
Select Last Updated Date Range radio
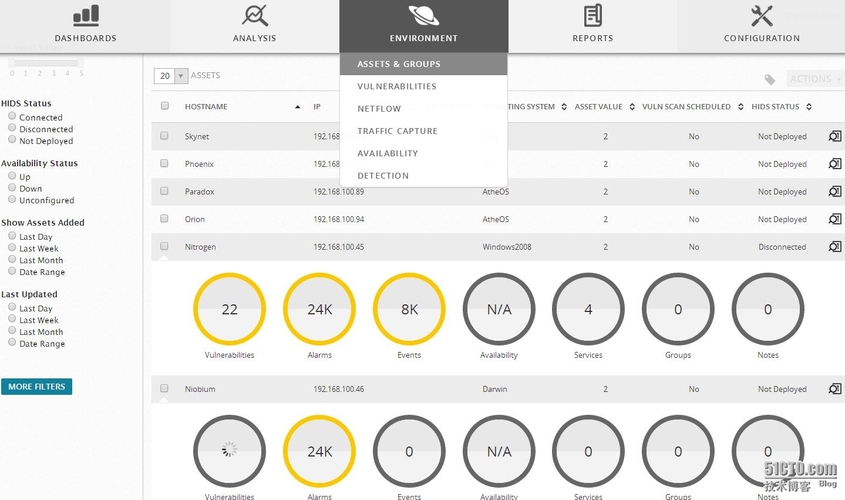pos(12,342)
